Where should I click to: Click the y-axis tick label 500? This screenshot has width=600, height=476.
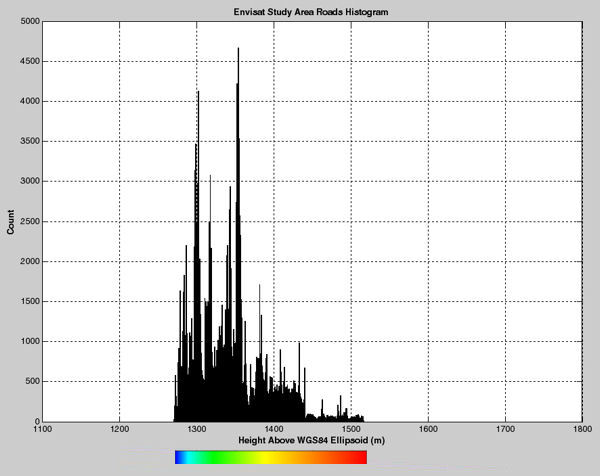pos(32,381)
